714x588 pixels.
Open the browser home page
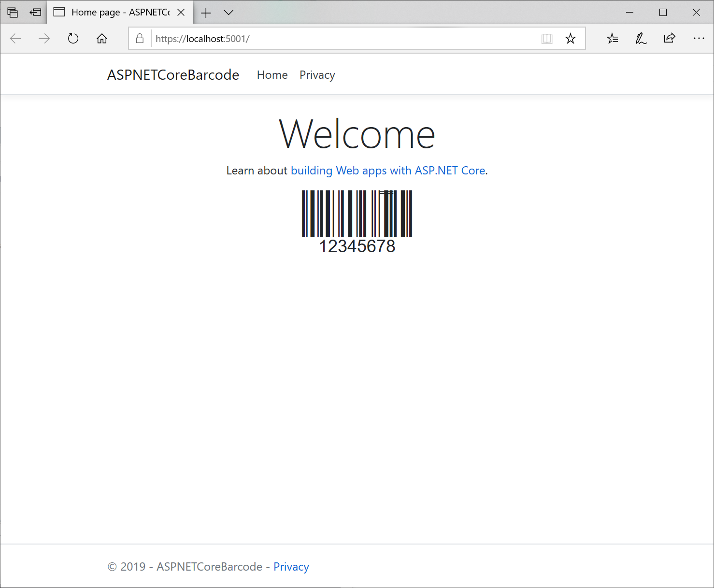(x=101, y=39)
